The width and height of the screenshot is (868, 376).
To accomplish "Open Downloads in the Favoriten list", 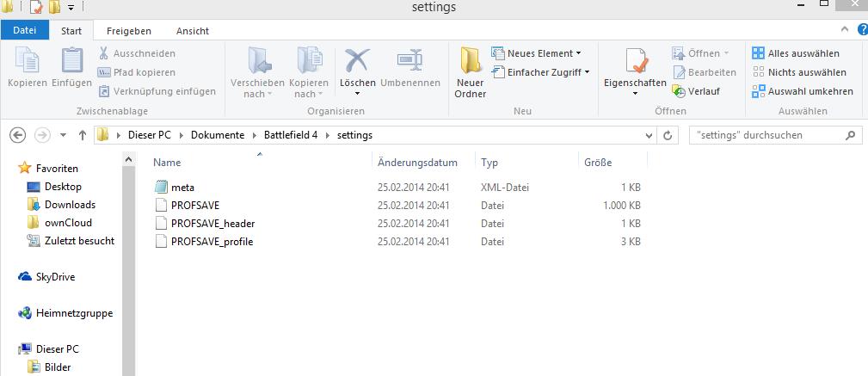I will pos(70,205).
